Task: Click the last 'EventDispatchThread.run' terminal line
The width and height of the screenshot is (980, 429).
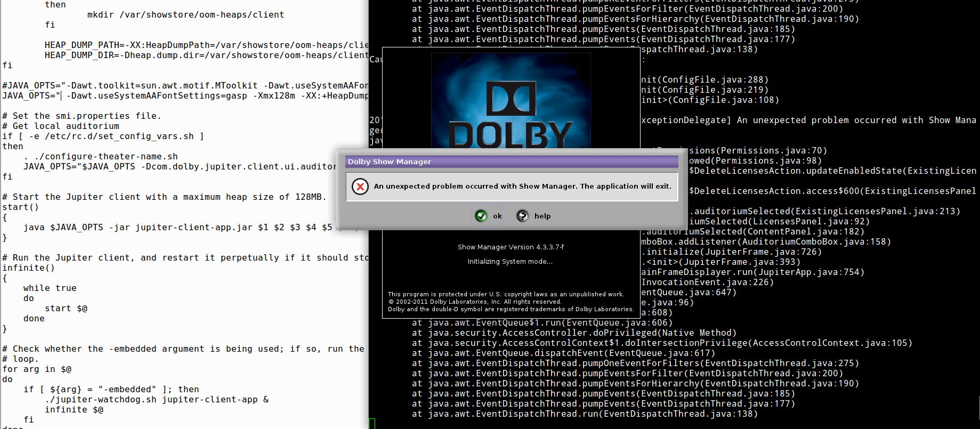Action: pos(585,414)
